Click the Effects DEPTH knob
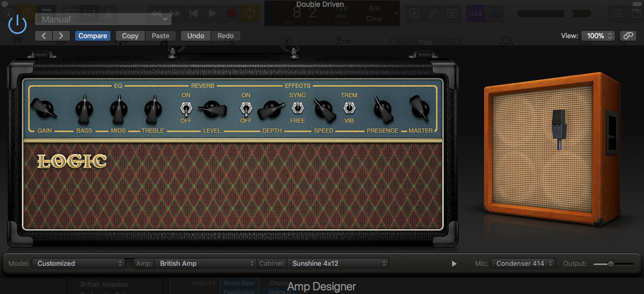Screen dimensions: 644x294 tap(272, 109)
